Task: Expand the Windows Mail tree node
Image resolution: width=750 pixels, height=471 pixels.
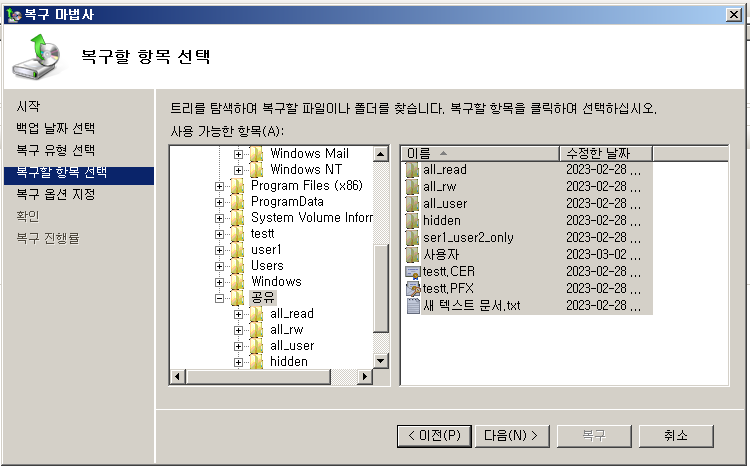Action: tap(238, 154)
